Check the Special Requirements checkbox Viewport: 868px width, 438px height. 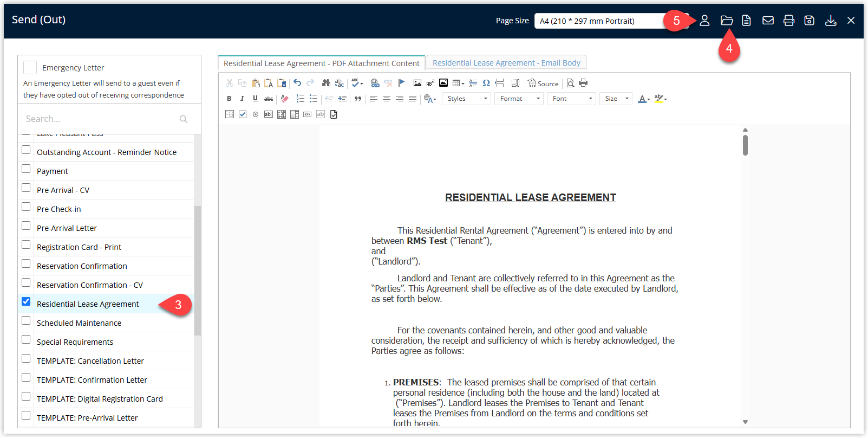click(x=26, y=339)
